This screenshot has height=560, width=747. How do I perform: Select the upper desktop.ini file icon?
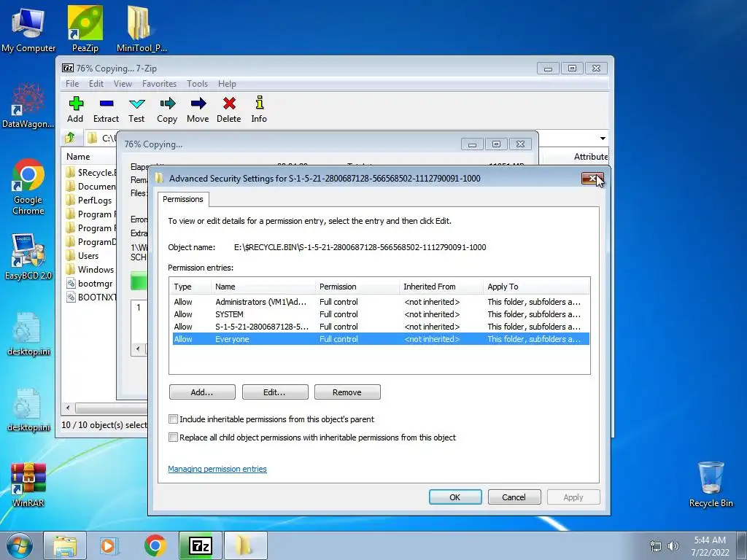[x=28, y=334]
